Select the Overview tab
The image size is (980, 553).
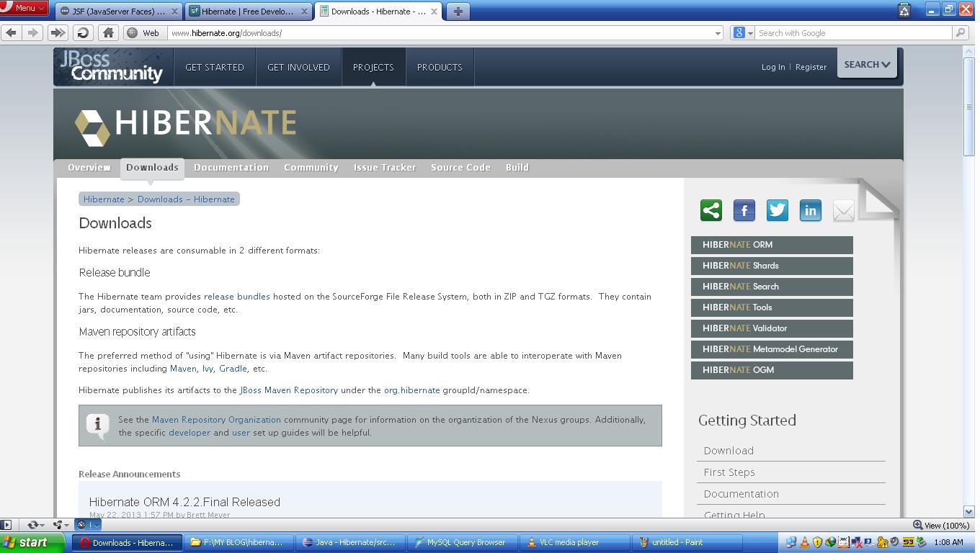89,167
